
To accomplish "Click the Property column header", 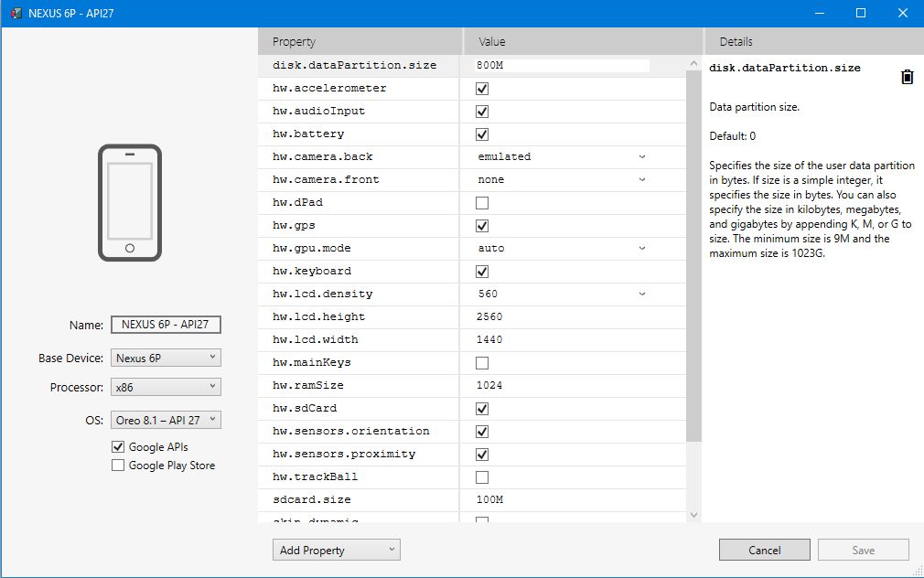I will (360, 42).
